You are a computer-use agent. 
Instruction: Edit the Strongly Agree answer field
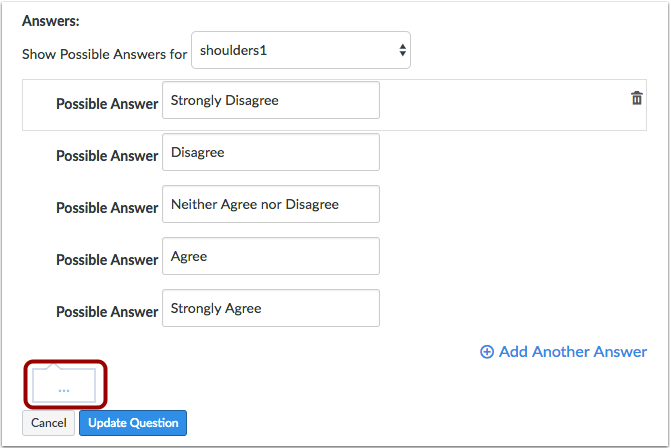coord(271,308)
